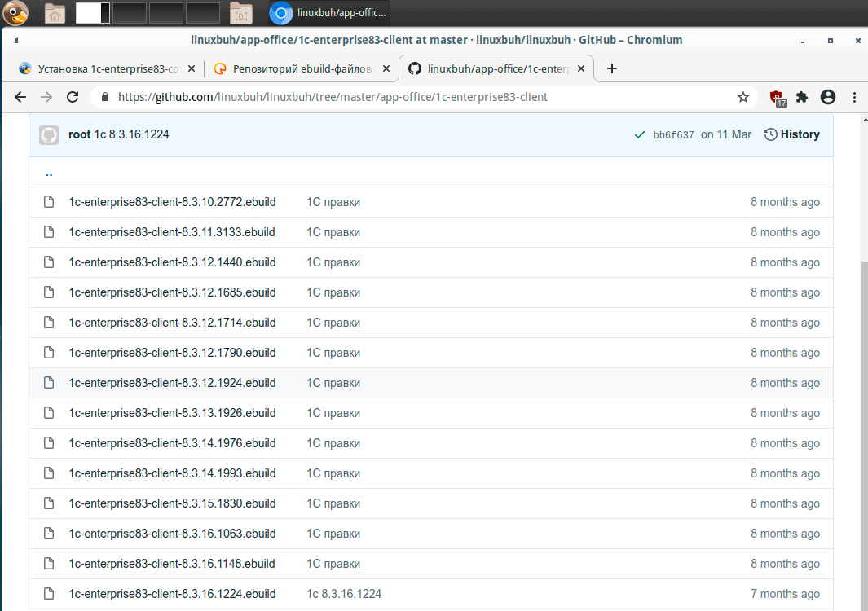Reload the current GitHub page

coord(73,97)
